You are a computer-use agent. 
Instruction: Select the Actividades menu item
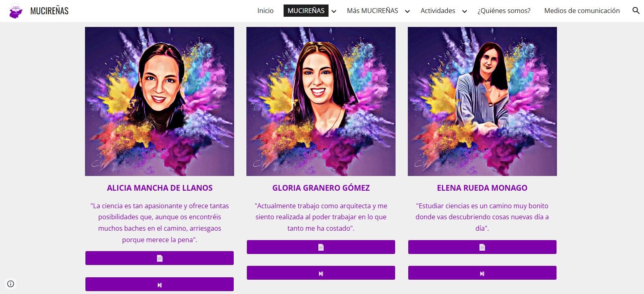[x=438, y=11]
